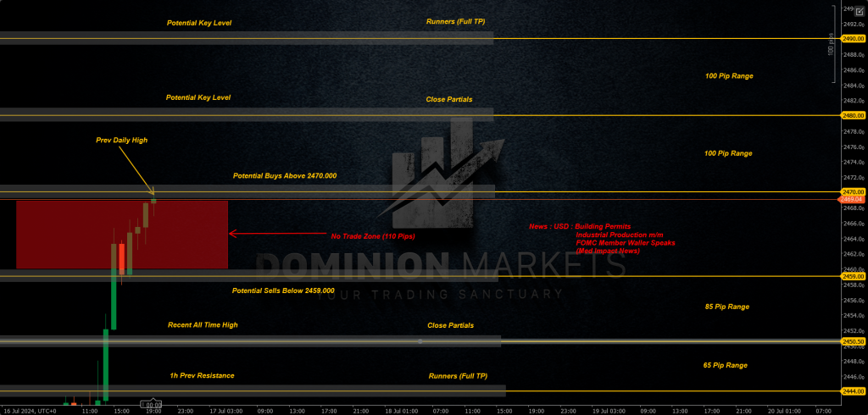Click the red candle inside No Trade Zone
868x415 pixels.
coord(121,259)
